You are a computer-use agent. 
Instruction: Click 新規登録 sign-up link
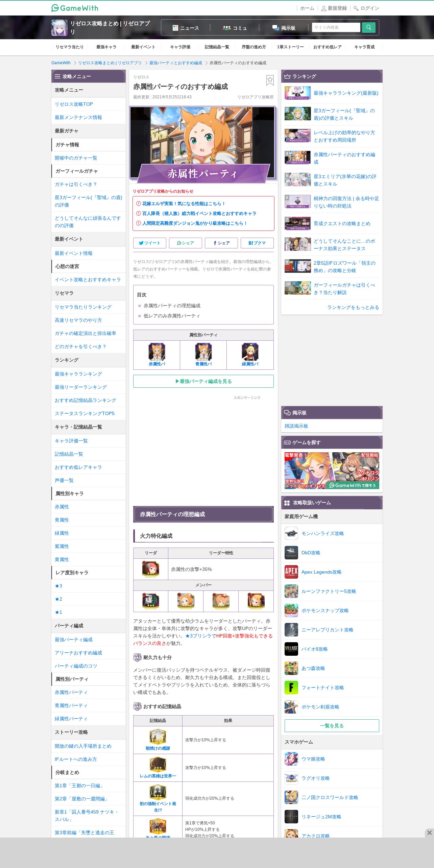click(334, 8)
